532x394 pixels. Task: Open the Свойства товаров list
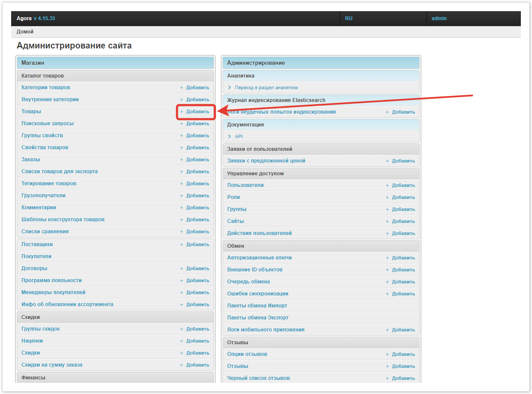45,147
